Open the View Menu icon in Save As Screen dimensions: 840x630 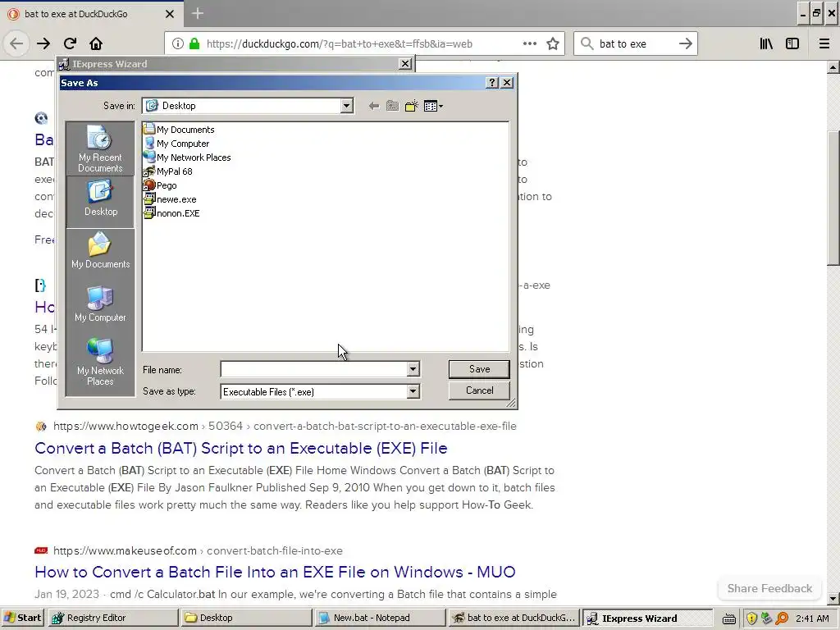[433, 106]
